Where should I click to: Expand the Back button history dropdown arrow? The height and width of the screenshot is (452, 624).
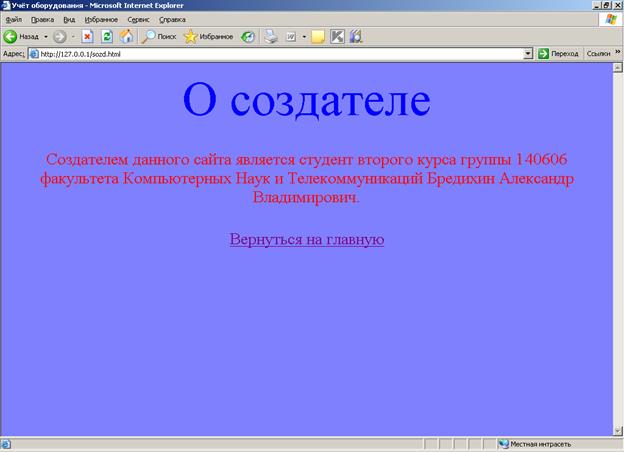coord(45,36)
